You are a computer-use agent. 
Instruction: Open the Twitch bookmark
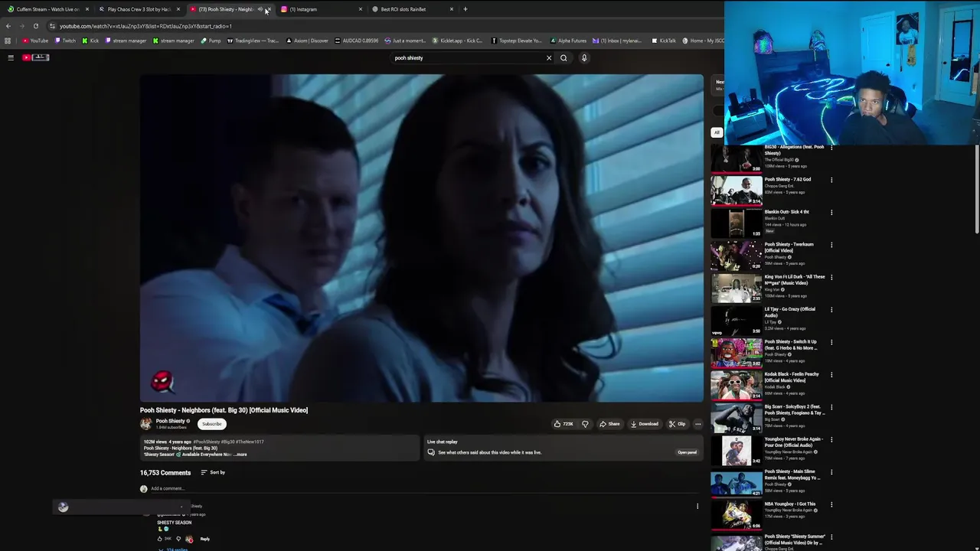66,41
